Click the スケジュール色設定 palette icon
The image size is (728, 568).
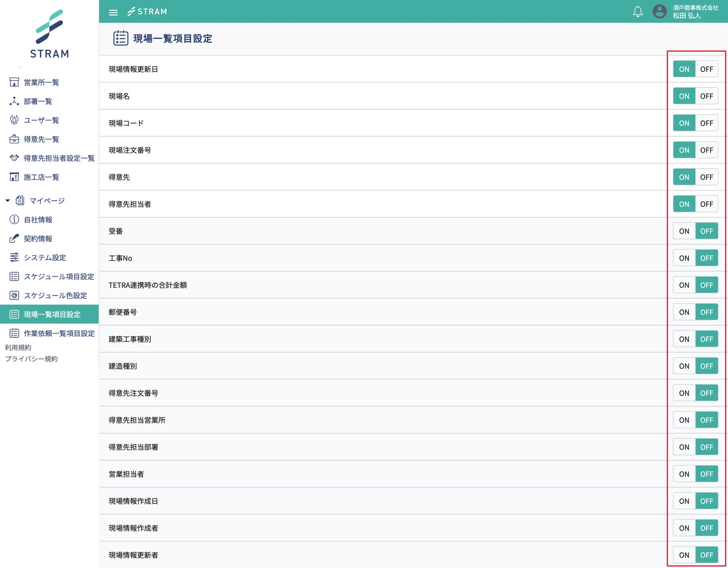14,295
